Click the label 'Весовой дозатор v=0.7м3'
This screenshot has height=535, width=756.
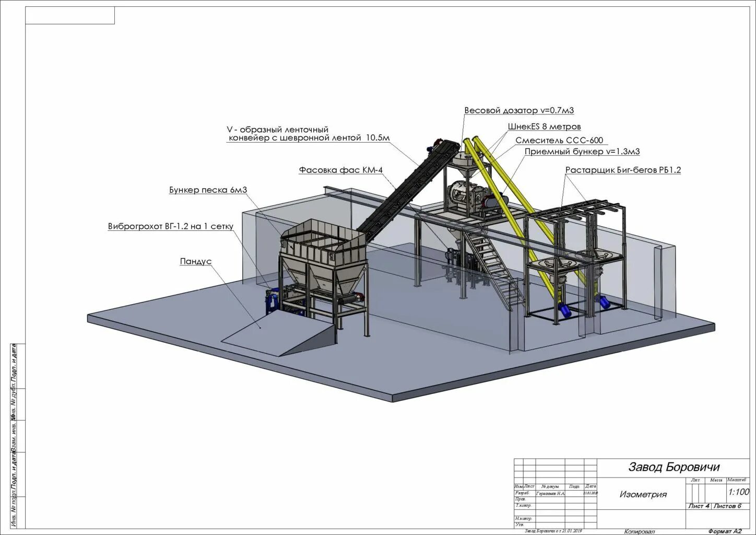519,110
